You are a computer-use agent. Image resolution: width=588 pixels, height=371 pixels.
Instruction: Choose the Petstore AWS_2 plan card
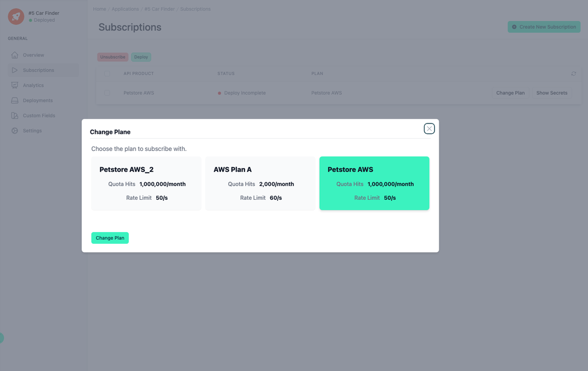click(x=145, y=182)
